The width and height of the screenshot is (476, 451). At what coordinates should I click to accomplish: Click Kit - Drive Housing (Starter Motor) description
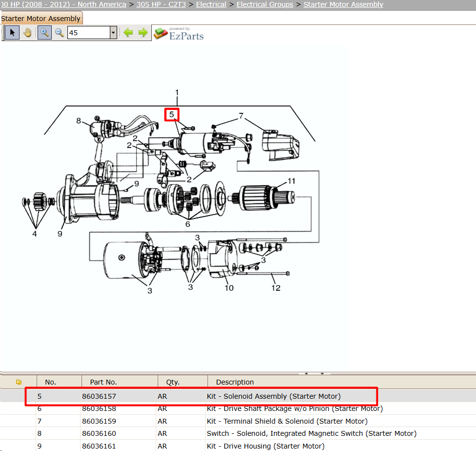click(x=265, y=446)
